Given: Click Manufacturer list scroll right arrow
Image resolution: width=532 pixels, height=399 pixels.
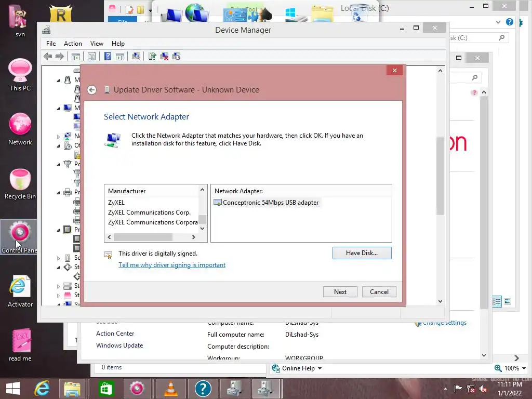Looking at the screenshot, I should pos(194,237).
